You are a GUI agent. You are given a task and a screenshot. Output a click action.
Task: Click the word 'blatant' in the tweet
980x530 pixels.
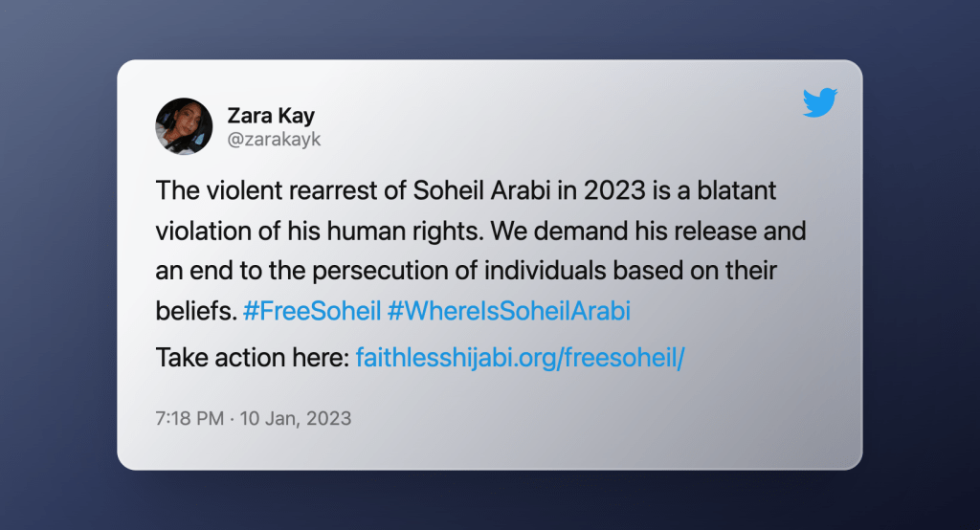736,190
